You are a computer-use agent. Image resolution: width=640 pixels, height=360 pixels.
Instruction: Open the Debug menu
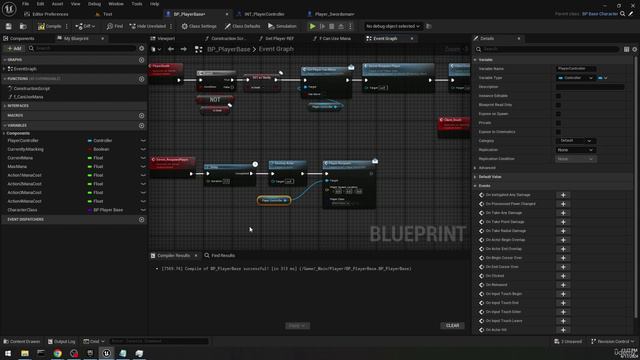click(94, 4)
